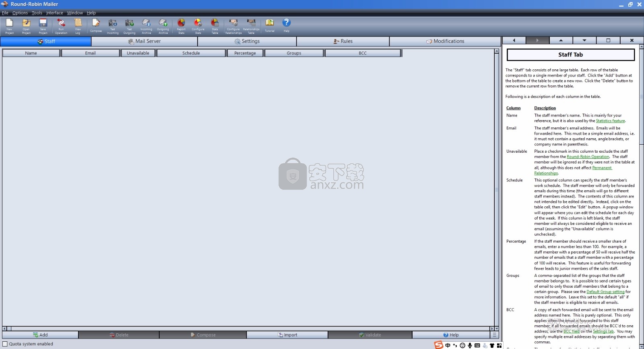
Task: Click the Unavailable column header
Action: coord(138,53)
